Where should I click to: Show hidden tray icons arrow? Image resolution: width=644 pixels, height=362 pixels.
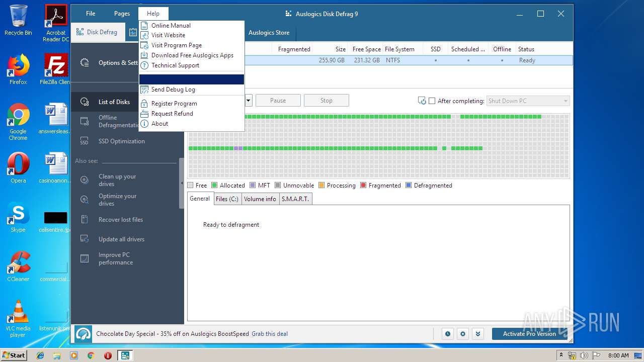561,355
